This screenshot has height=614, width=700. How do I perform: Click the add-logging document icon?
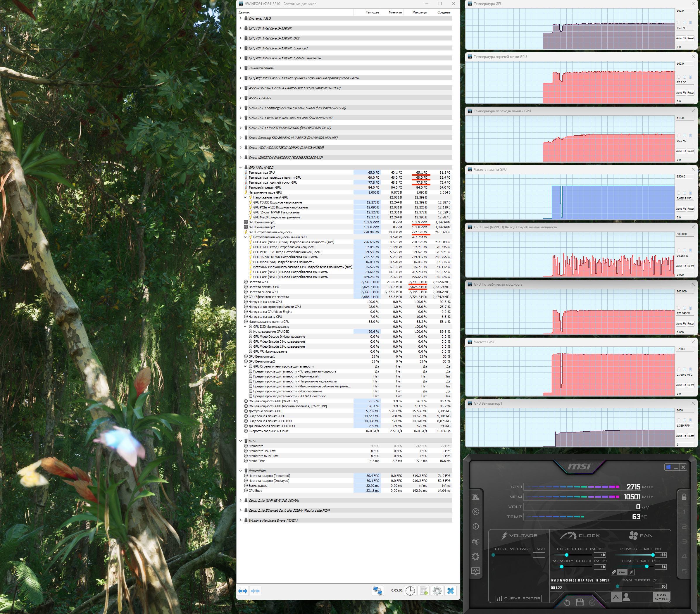(x=424, y=591)
